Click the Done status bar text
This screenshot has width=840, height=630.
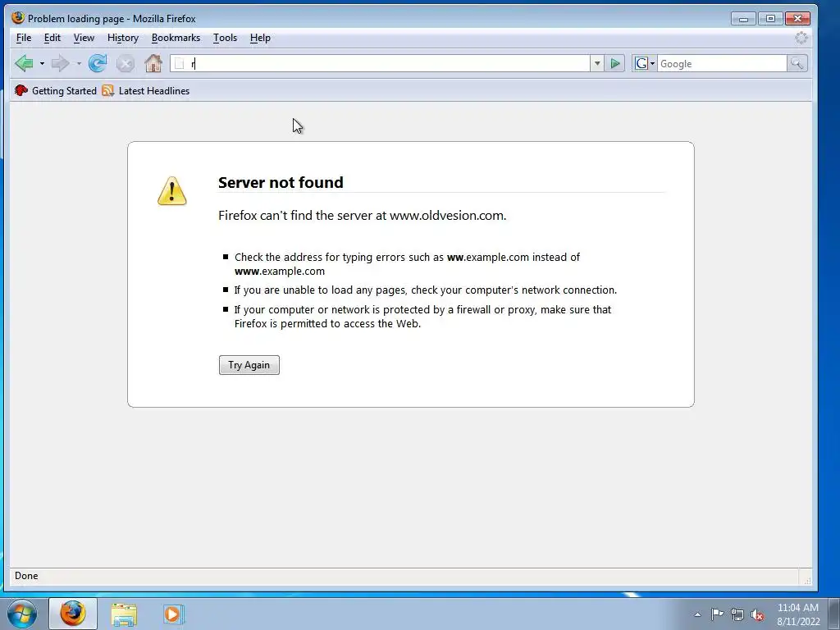[26, 575]
